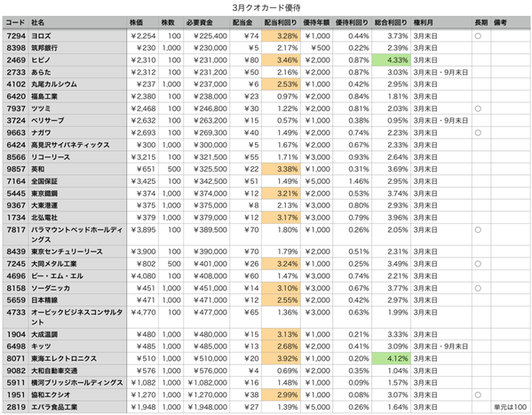Click code 7294 cell
Viewport: 532px width, 415px height.
16,36
